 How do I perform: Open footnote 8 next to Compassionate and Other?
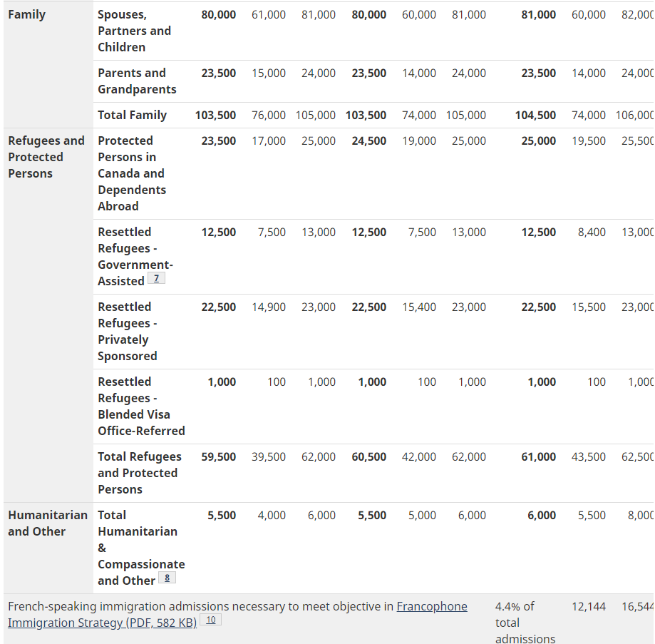167,578
